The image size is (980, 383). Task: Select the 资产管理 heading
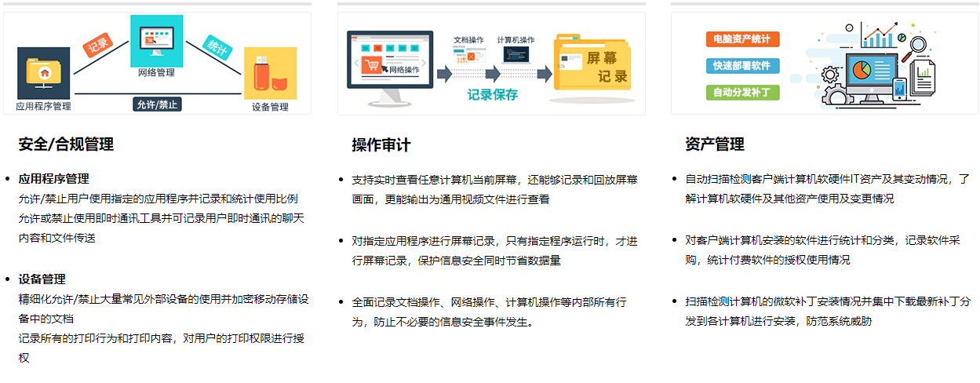714,144
